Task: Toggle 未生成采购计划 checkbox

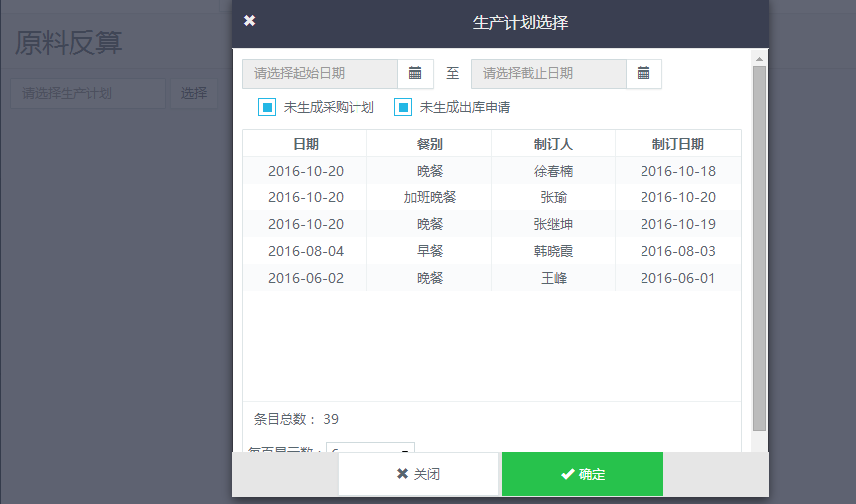Action: coord(266,107)
